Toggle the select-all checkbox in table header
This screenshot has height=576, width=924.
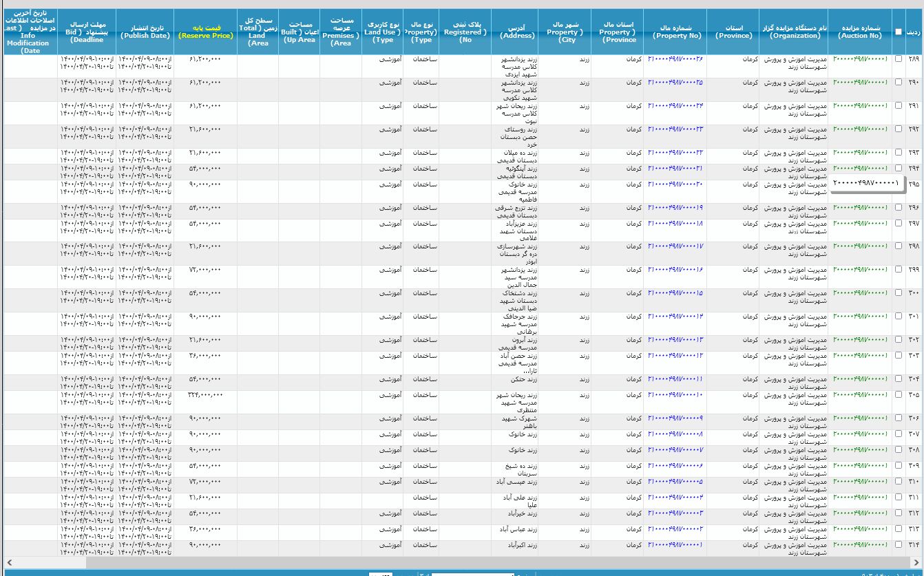click(899, 32)
